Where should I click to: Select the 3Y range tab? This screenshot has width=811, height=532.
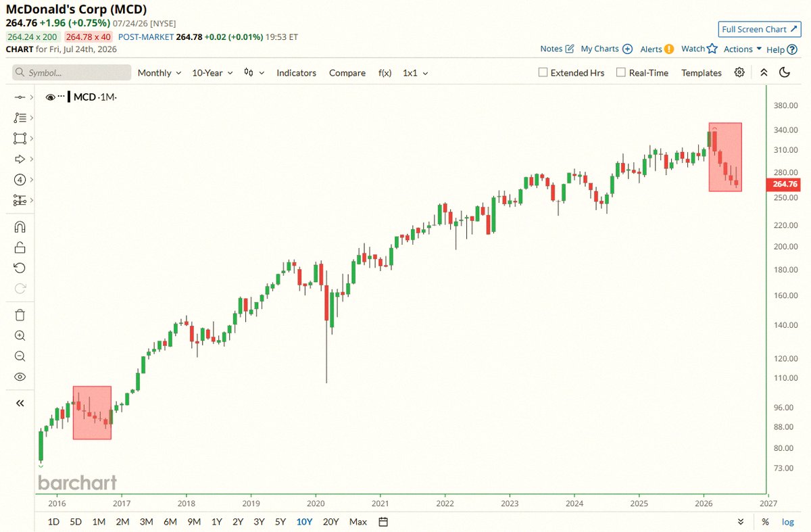tap(259, 522)
